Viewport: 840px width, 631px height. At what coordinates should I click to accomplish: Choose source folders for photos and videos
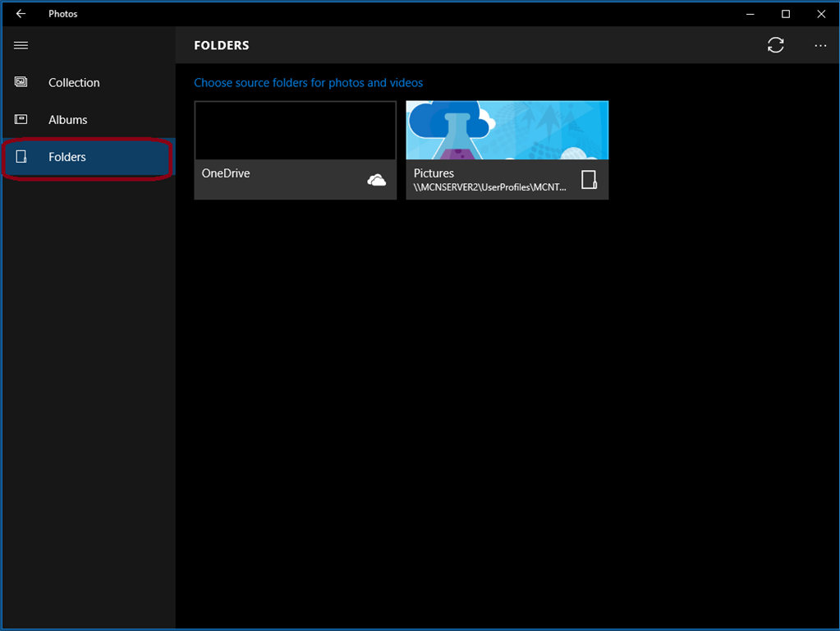[308, 82]
